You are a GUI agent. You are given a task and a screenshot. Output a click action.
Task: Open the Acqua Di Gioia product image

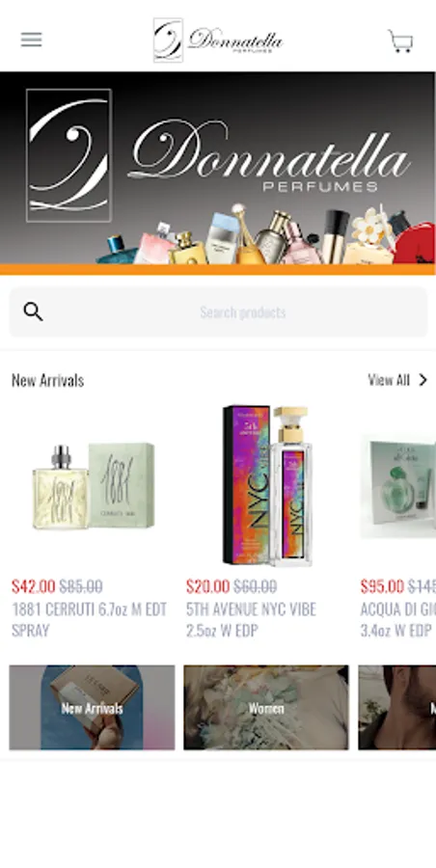click(397, 486)
